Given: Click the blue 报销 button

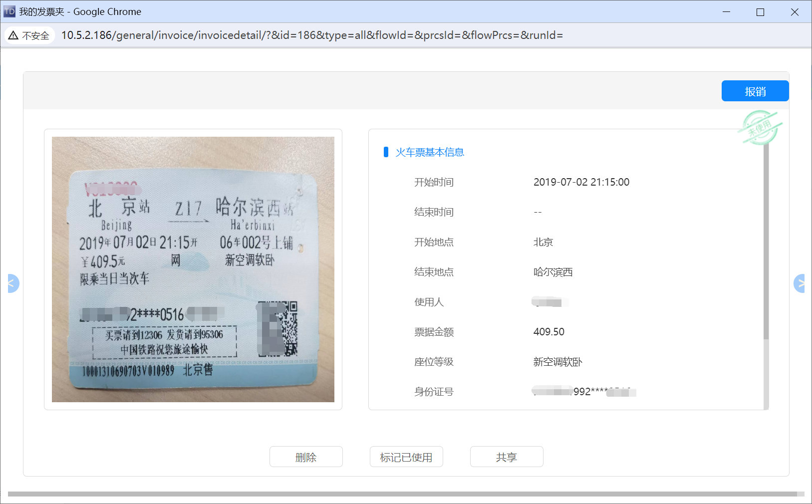Looking at the screenshot, I should [755, 91].
